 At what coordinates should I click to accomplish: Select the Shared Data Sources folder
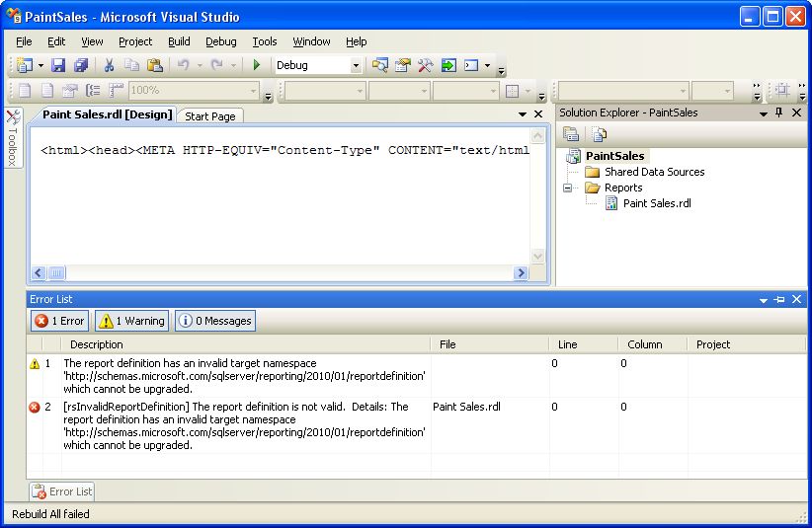(655, 172)
